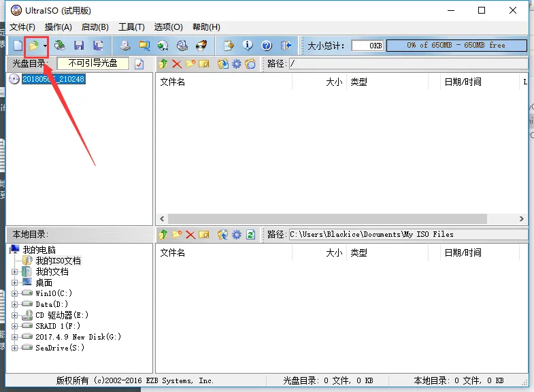Screen dimensions: 534x392
Task: Click the boot properties check-document icon
Action: point(139,64)
